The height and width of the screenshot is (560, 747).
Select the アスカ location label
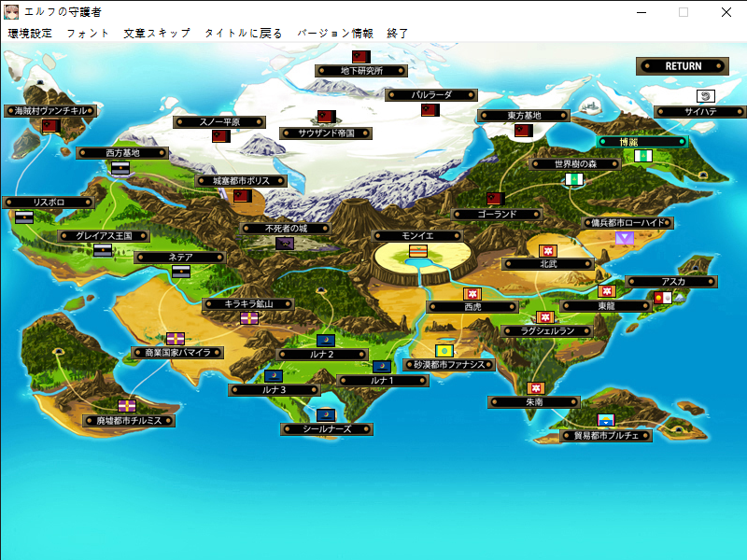(x=671, y=282)
